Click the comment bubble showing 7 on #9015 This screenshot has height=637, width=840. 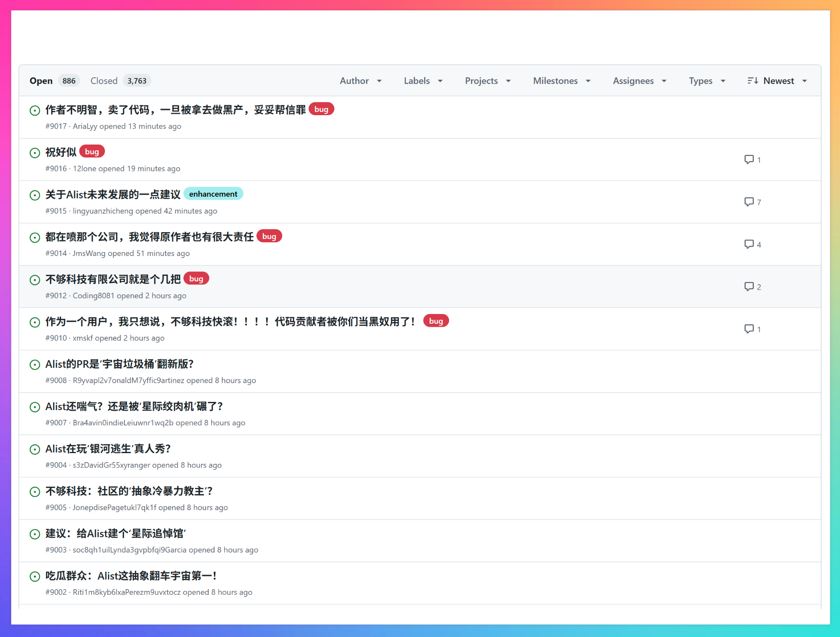[x=750, y=201]
